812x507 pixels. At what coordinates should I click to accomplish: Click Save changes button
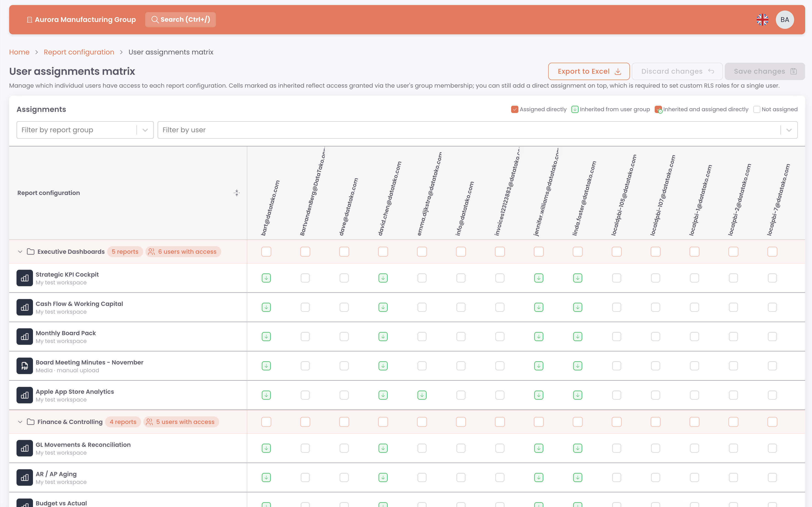point(764,71)
